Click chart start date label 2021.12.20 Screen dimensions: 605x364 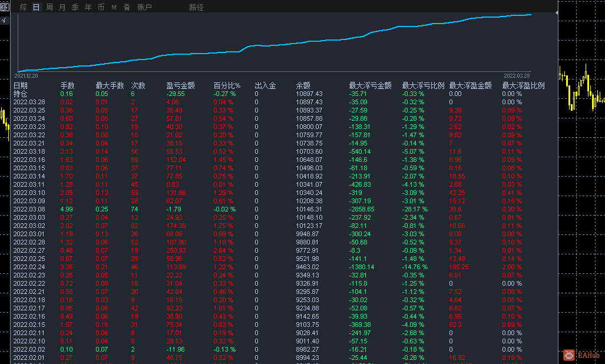[x=27, y=76]
